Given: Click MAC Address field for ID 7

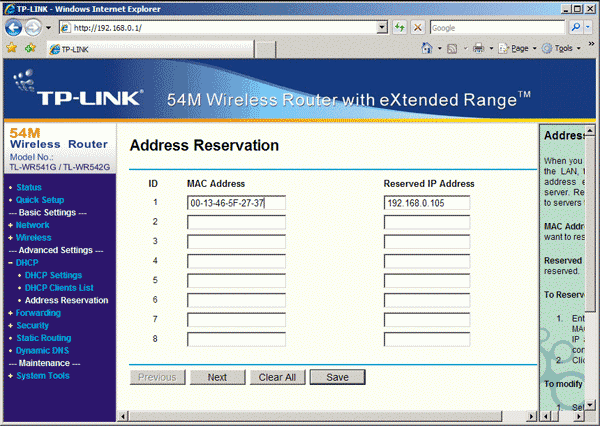Looking at the screenshot, I should [236, 320].
